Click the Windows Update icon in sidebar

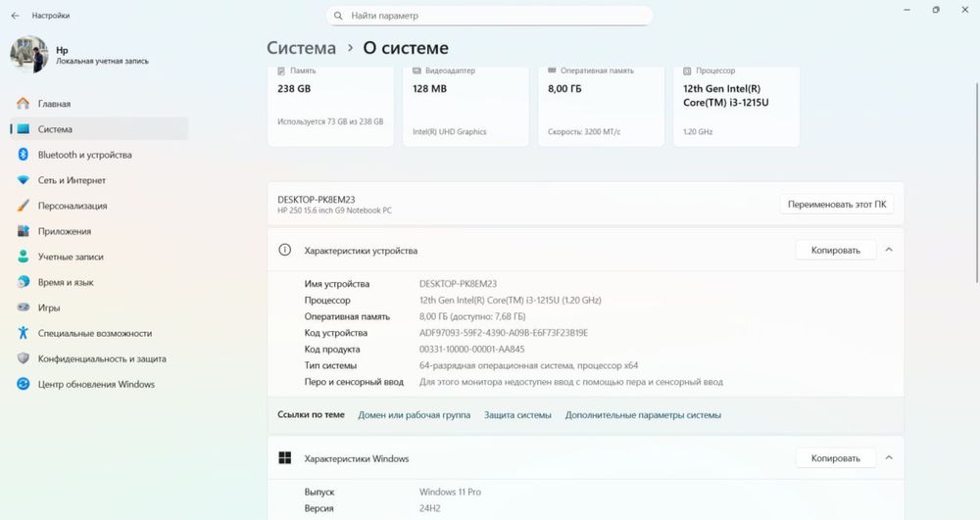tap(23, 384)
